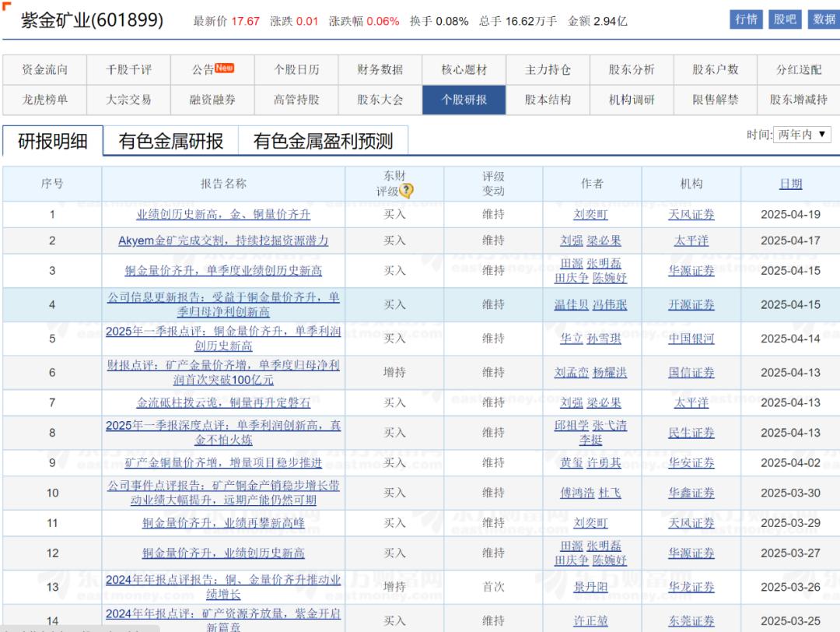Screen dimensions: 840x632
Task: Open the 限售解禁 tab
Action: [x=716, y=100]
